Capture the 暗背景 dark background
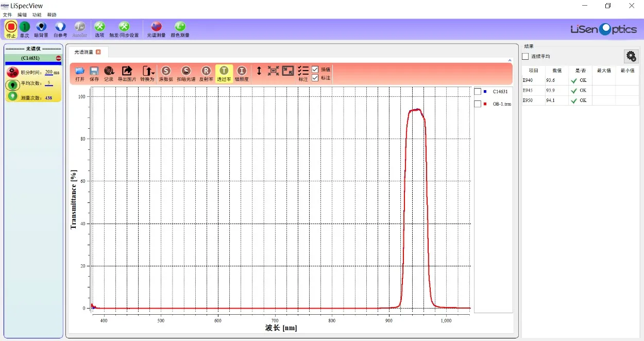This screenshot has height=341, width=644. pyautogui.click(x=41, y=27)
